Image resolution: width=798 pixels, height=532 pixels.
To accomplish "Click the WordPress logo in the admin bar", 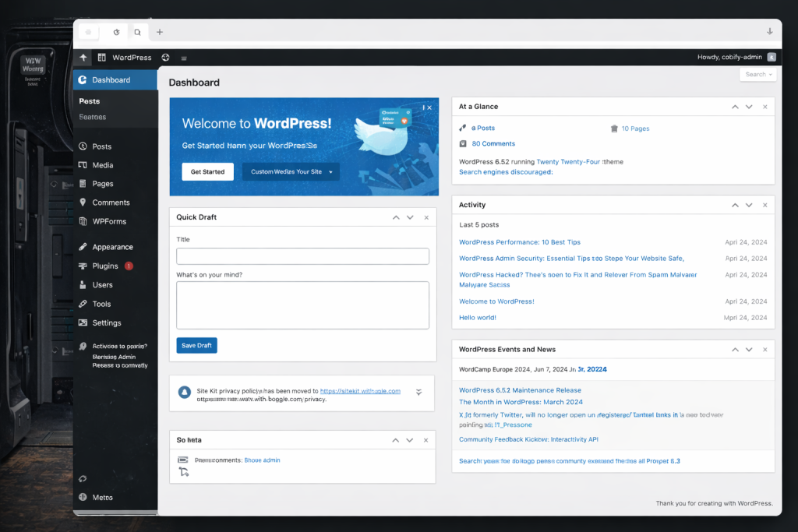I will coord(102,57).
